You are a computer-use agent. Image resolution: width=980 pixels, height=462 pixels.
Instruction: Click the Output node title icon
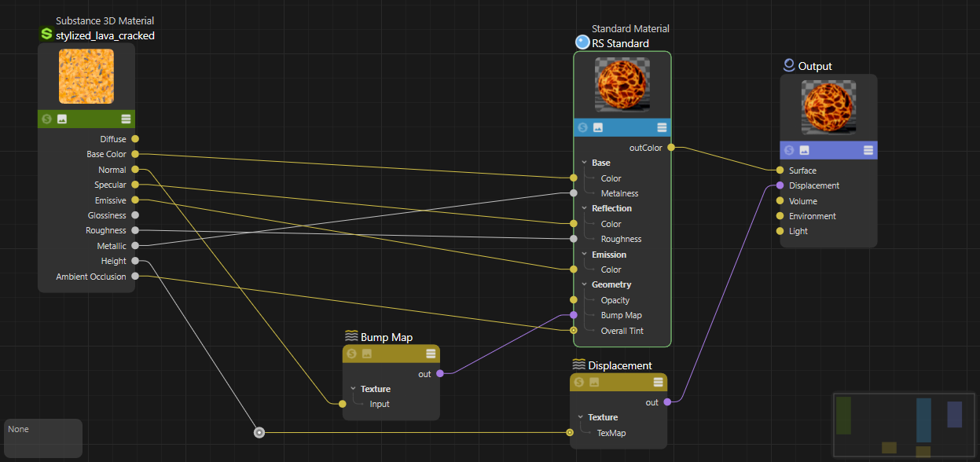pyautogui.click(x=789, y=65)
